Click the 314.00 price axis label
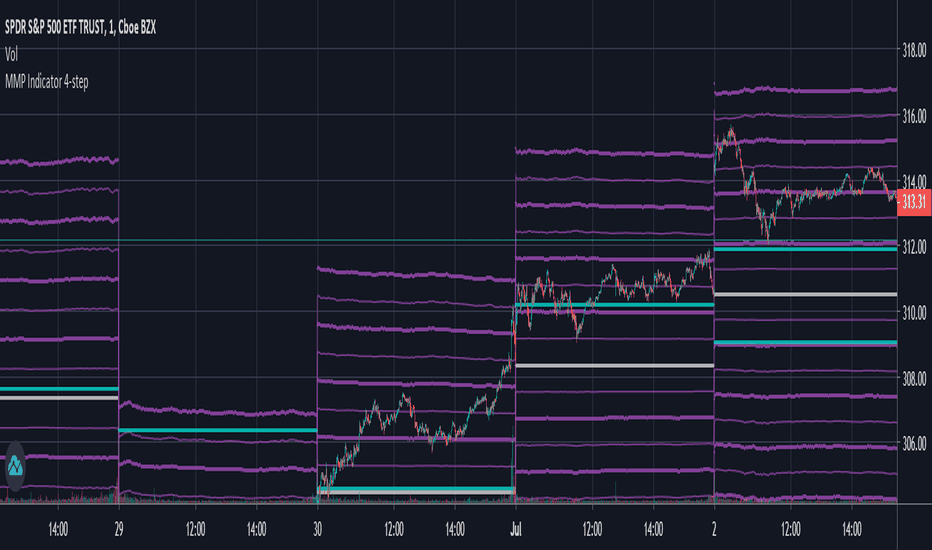Screen dimensions: 932x550 pos(914,181)
